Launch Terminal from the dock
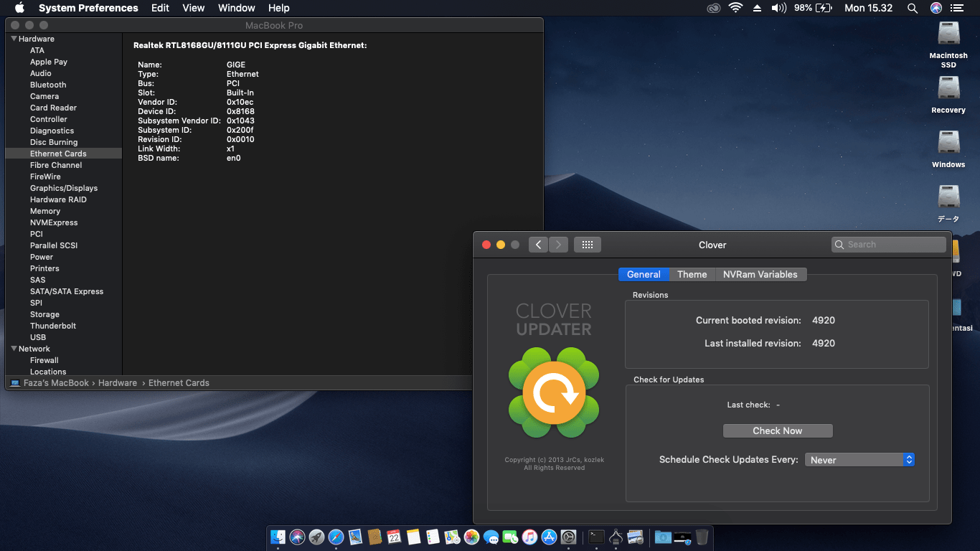980x551 pixels. point(596,537)
